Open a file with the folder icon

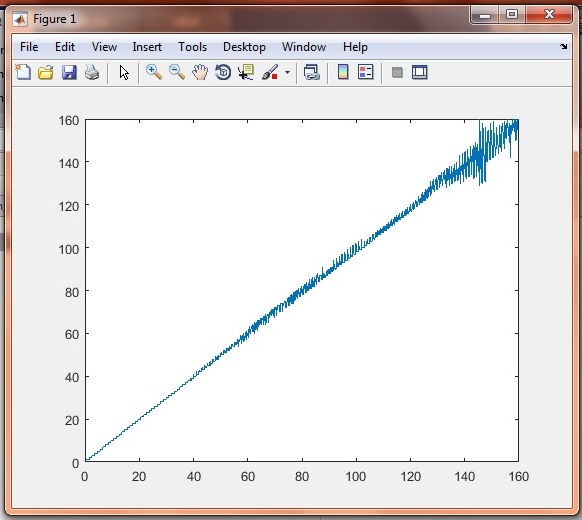46,72
